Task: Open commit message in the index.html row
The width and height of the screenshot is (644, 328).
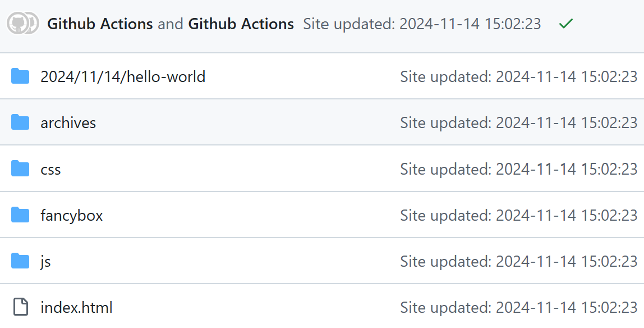Action: (518, 307)
